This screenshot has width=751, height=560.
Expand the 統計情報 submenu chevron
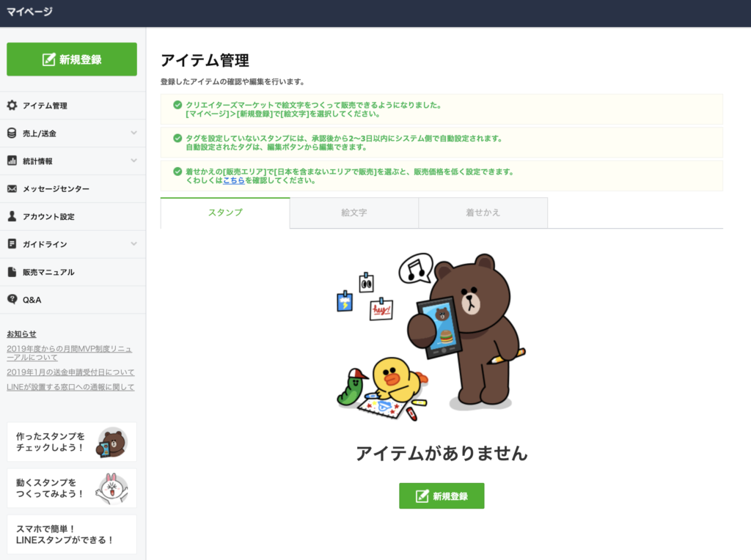click(x=133, y=161)
